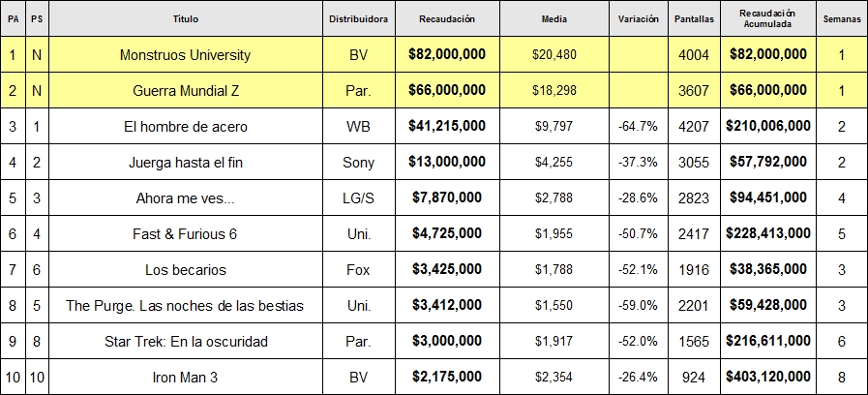This screenshot has width=868, height=395.
Task: Click the Título column header
Action: [x=186, y=18]
